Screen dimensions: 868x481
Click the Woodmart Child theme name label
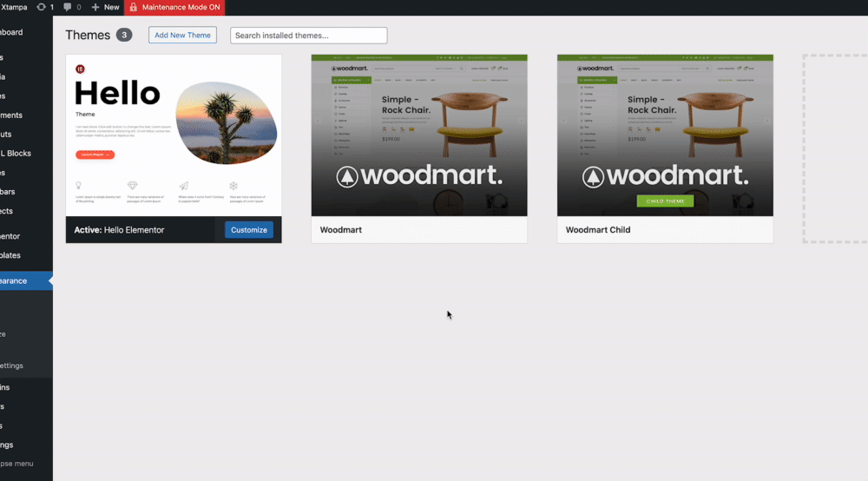[598, 230]
